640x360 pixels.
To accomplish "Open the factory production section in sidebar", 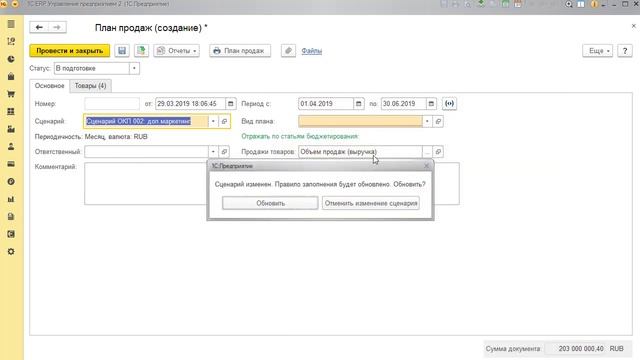I will [x=11, y=129].
